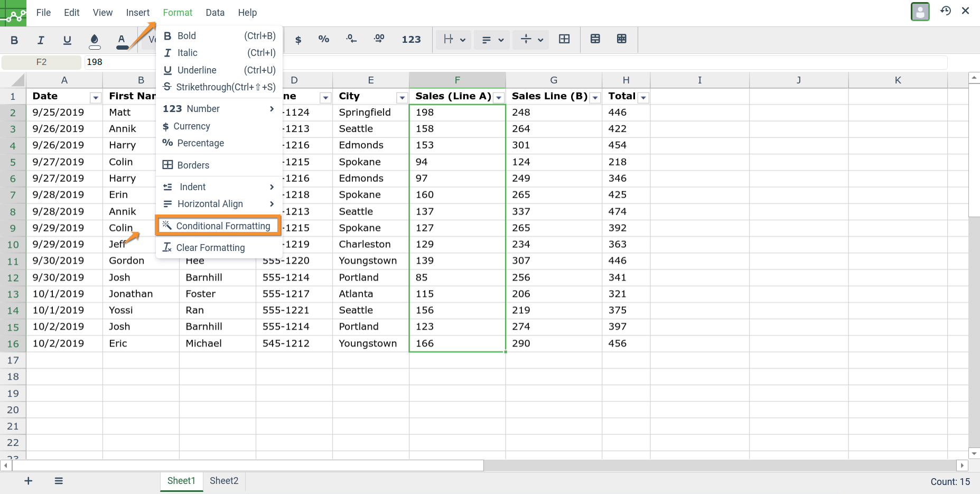Toggle bold in the toolbar
980x494 pixels.
14,40
